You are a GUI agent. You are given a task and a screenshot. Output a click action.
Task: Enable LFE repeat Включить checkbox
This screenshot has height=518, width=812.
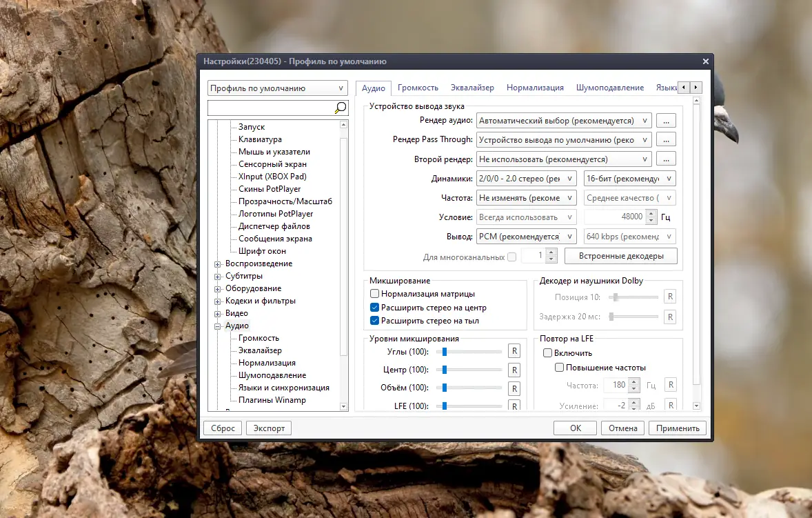(x=547, y=353)
